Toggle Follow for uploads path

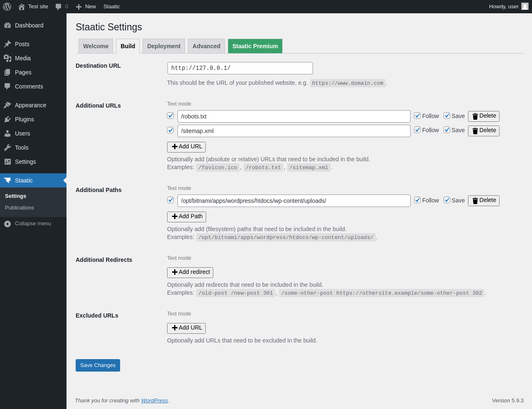point(417,200)
